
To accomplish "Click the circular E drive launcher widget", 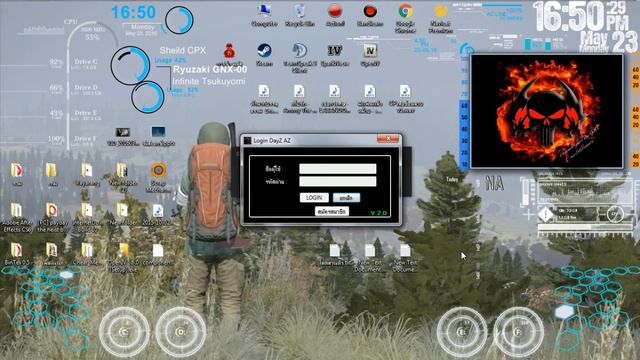I will click(462, 332).
